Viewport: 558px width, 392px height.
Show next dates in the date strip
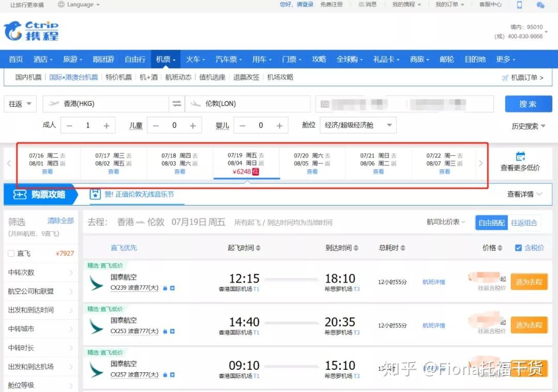pos(481,163)
